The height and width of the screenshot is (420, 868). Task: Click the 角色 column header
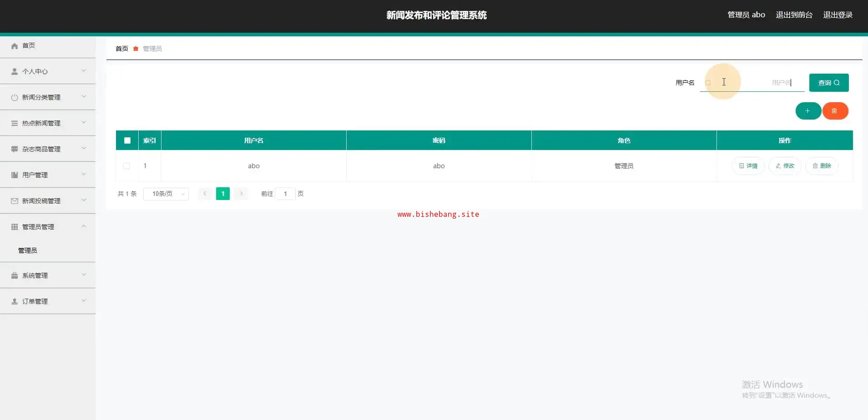624,140
